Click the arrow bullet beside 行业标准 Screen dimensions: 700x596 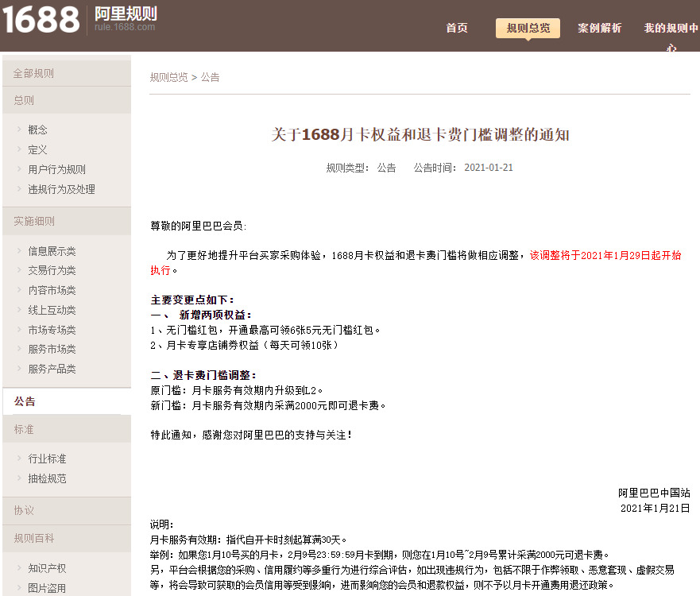(19, 459)
